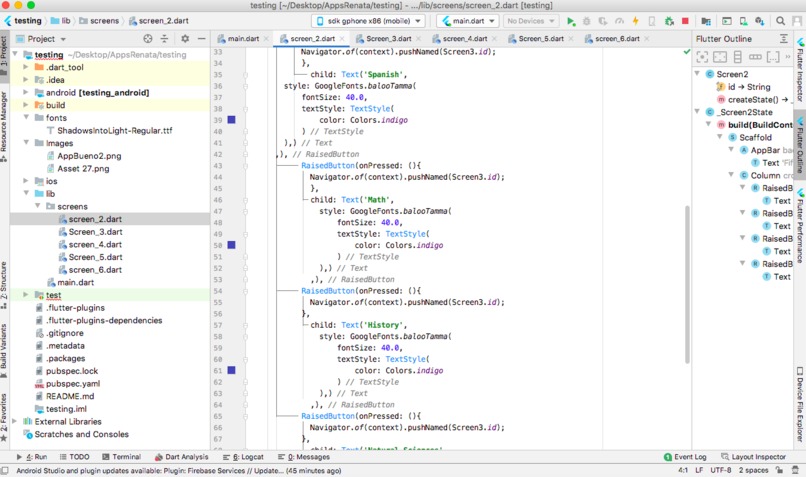Toggle the Build Variants side tab

click(4, 351)
